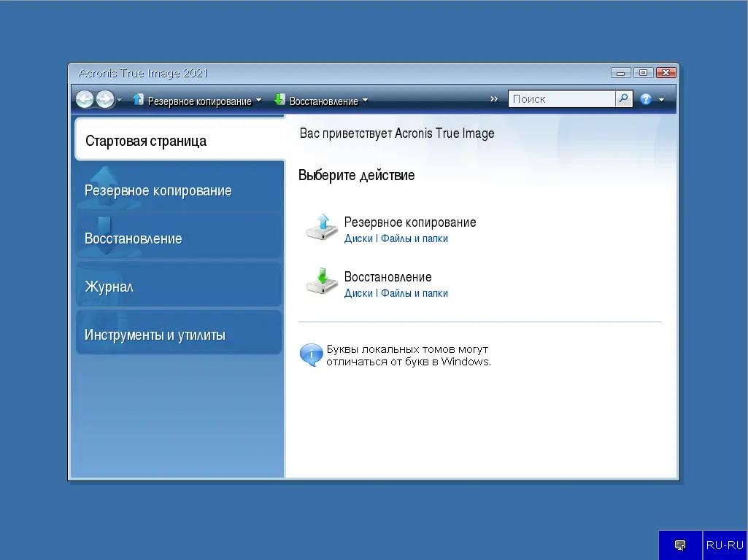The width and height of the screenshot is (748, 560).
Task: Click the forward navigation arrow
Action: coord(104,98)
